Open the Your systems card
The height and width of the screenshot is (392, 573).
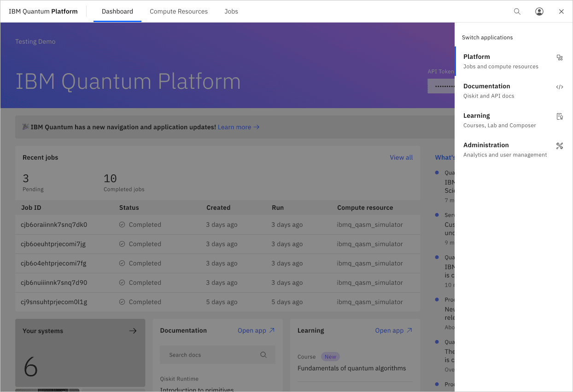tap(80, 353)
